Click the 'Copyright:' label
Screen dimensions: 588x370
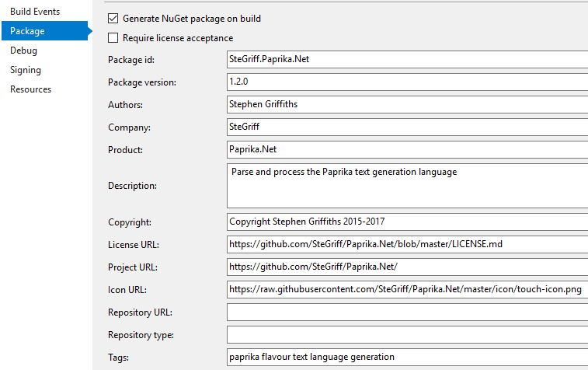pyautogui.click(x=130, y=222)
